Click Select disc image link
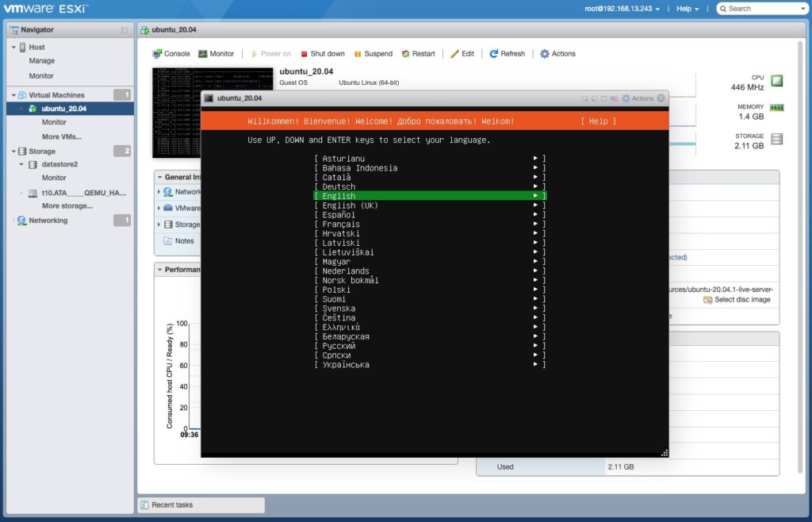The width and height of the screenshot is (812, 522). click(737, 300)
